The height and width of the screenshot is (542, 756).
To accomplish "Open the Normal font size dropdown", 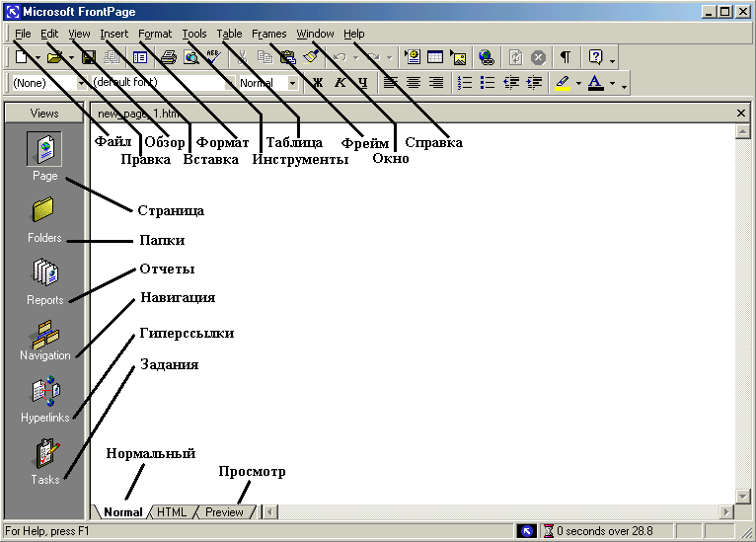I will tap(292, 83).
